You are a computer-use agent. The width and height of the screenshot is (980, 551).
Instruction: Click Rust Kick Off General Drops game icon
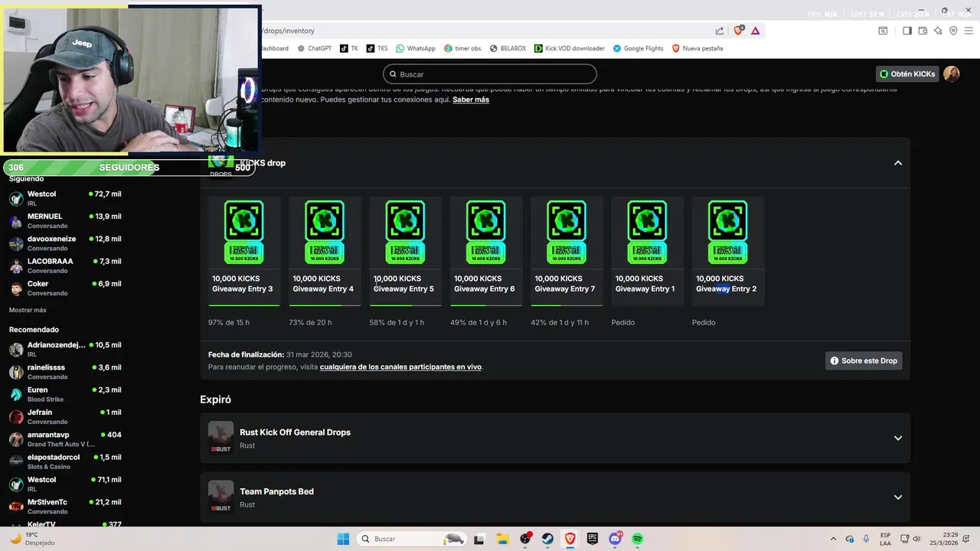pos(220,438)
